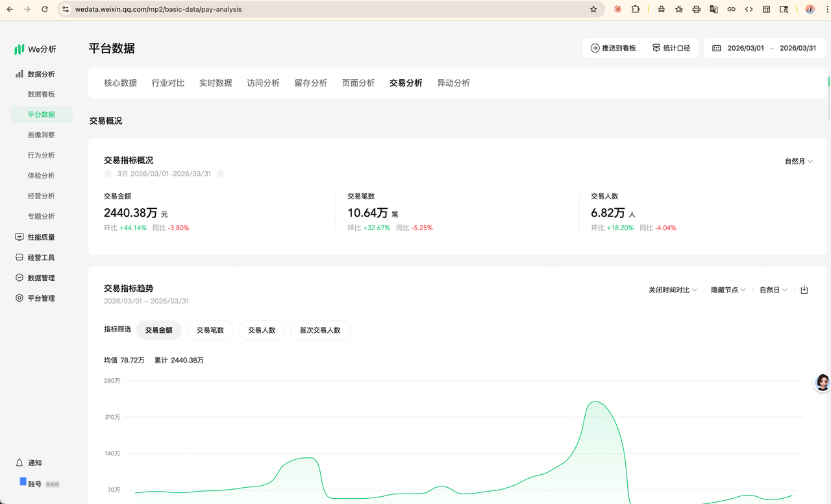Click the 推送到看板 button

coord(614,48)
